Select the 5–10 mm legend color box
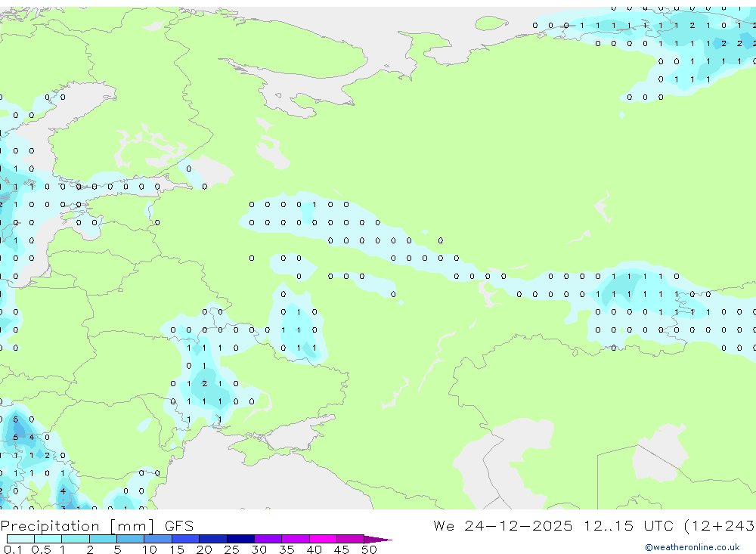The image size is (756, 554). point(131,539)
